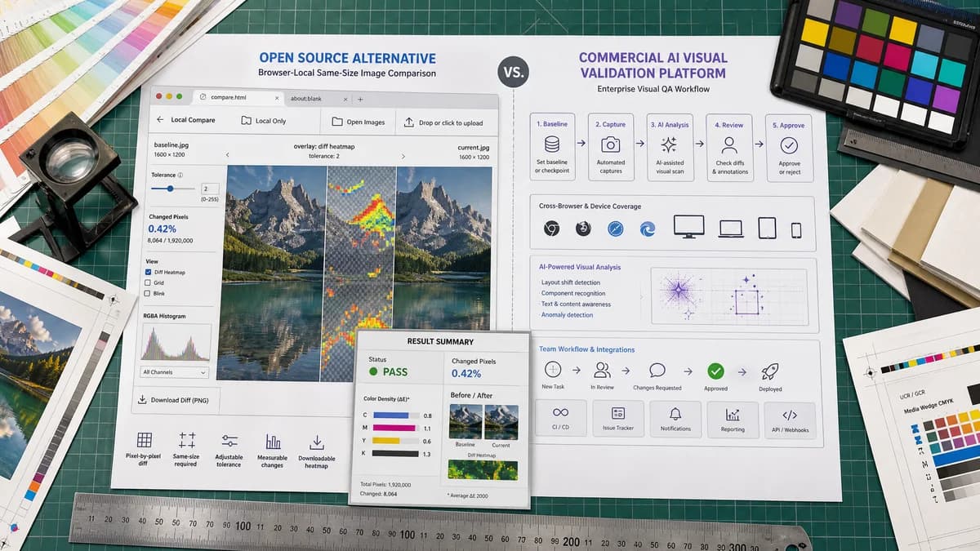Click the magenta M color density bar

[x=396, y=428]
